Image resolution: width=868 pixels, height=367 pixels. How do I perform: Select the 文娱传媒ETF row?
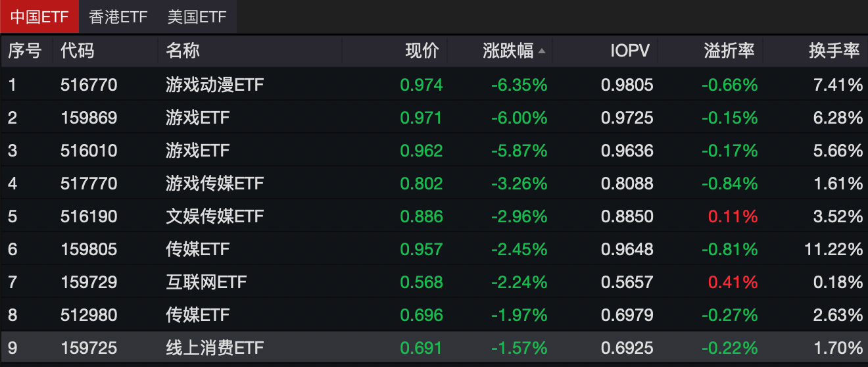click(434, 216)
